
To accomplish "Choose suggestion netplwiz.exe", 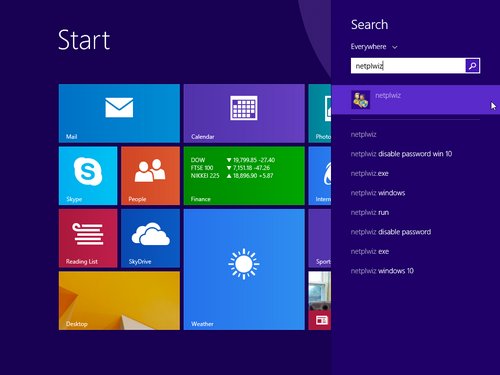I will pyautogui.click(x=369, y=173).
